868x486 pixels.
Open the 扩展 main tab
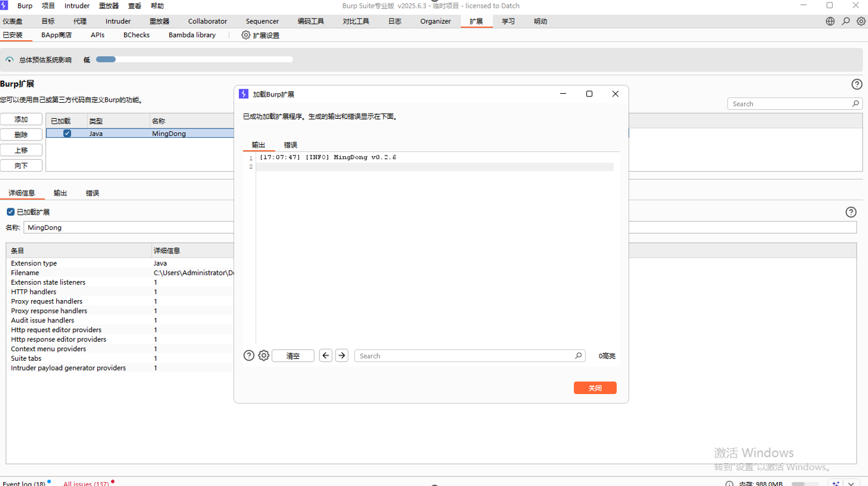tap(476, 21)
